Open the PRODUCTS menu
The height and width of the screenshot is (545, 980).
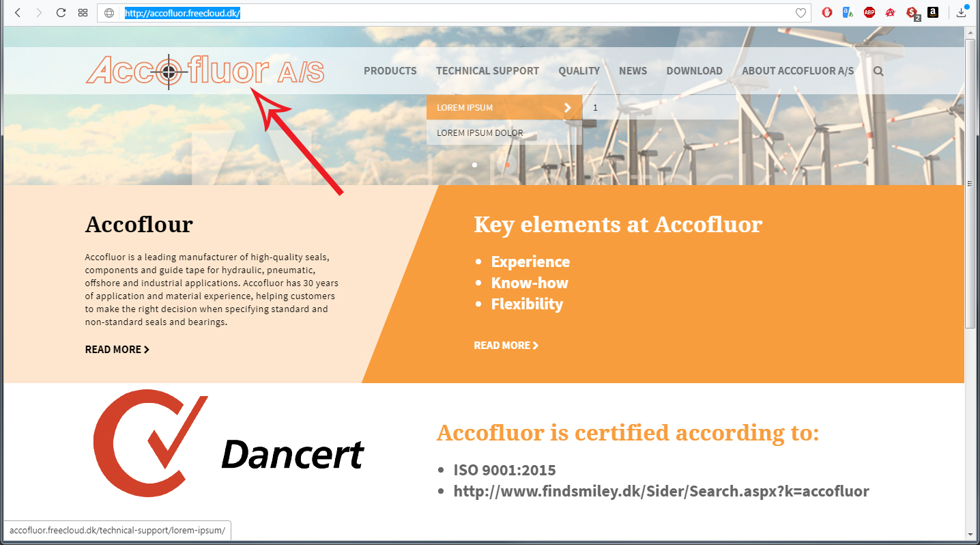[x=390, y=71]
